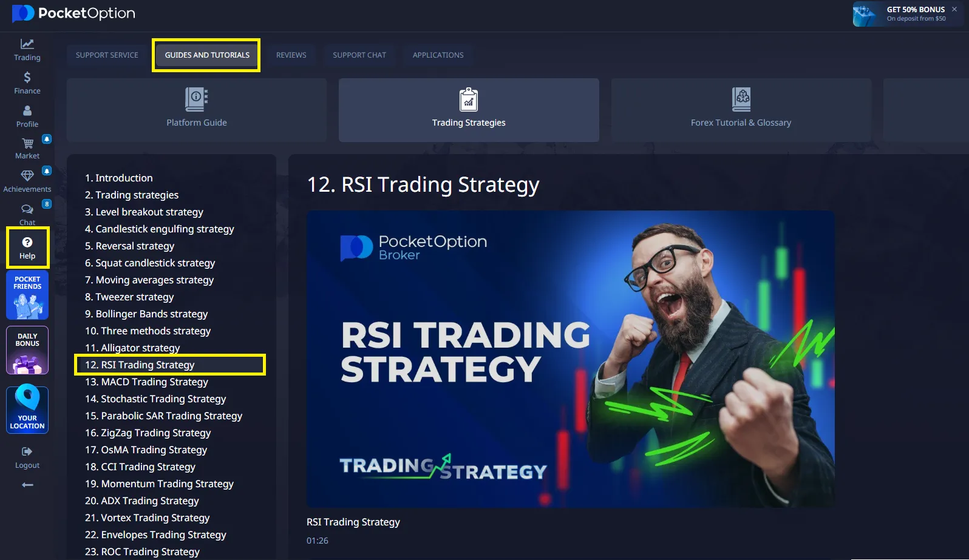Select 13. MACD Trading Strategy
Screen dimensions: 969x560
pos(147,382)
